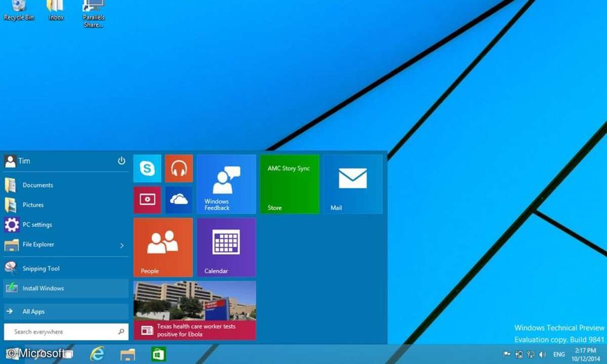Launch the Video tile

tap(147, 200)
